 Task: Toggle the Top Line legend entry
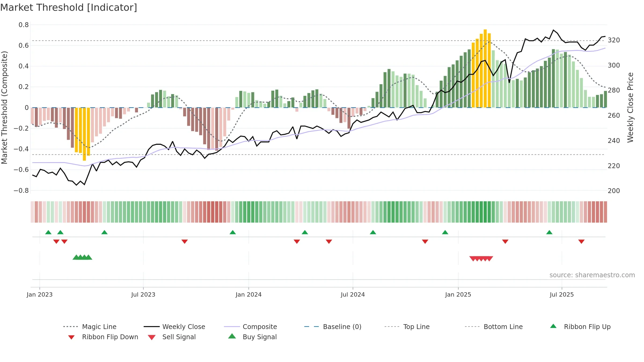(407, 327)
